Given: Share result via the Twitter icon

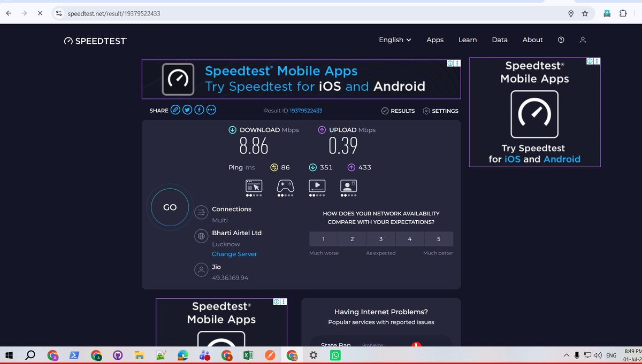Looking at the screenshot, I should pyautogui.click(x=187, y=110).
